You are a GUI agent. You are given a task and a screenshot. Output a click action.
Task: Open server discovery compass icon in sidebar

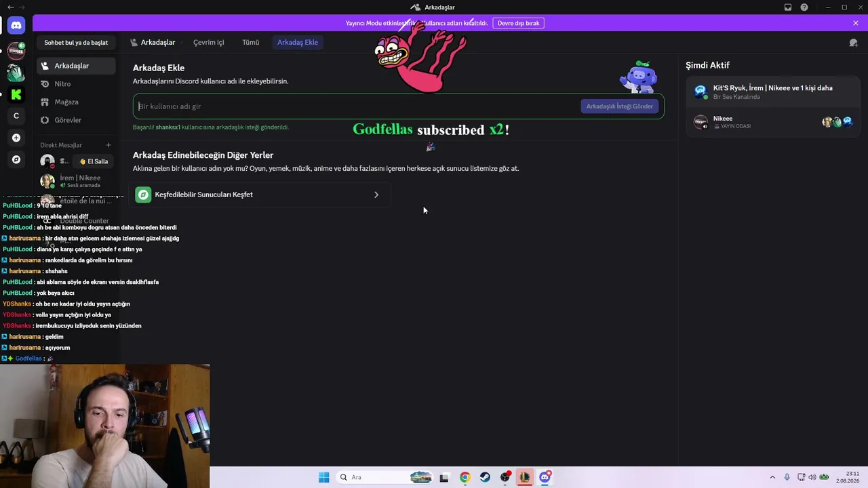(16, 159)
